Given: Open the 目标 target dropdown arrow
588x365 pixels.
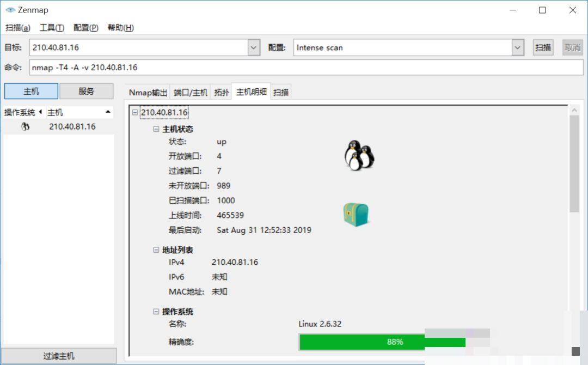Looking at the screenshot, I should click(x=254, y=47).
